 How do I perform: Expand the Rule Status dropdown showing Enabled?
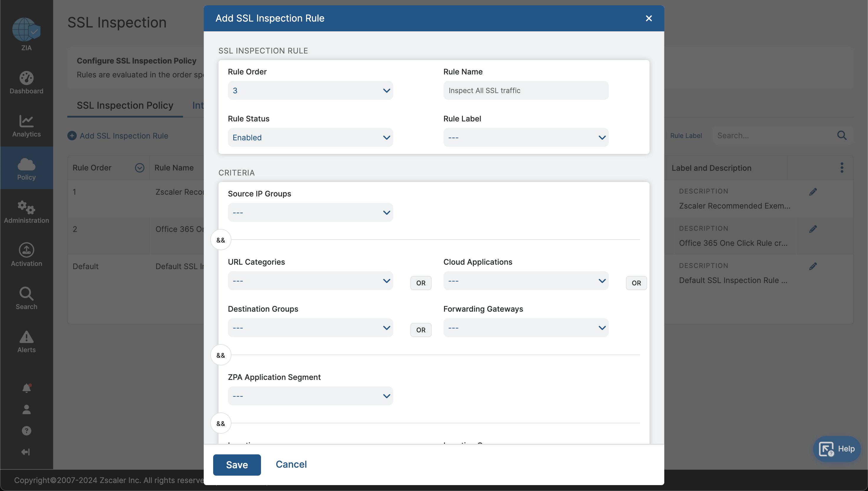[x=310, y=137]
